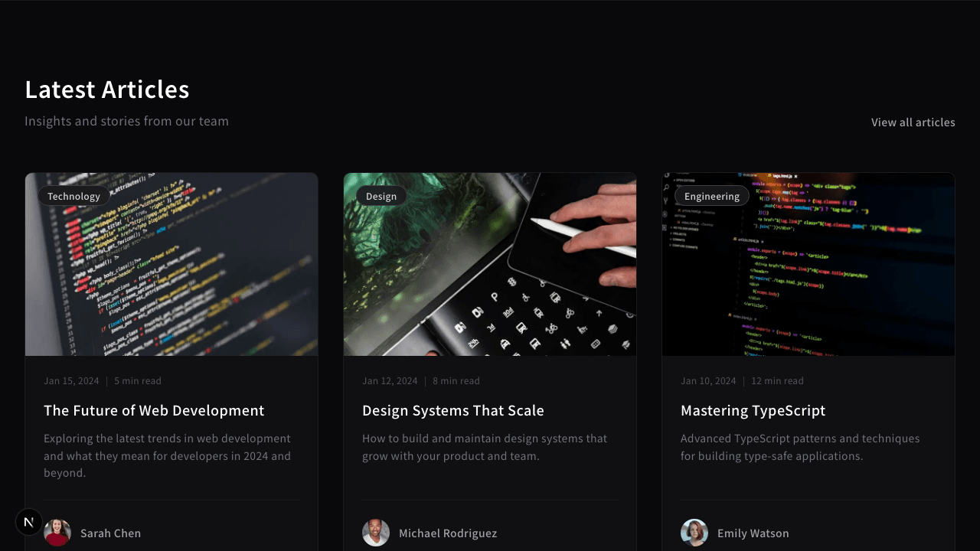Click the Emily Watson author name
Image resolution: width=980 pixels, height=551 pixels.
click(x=753, y=533)
